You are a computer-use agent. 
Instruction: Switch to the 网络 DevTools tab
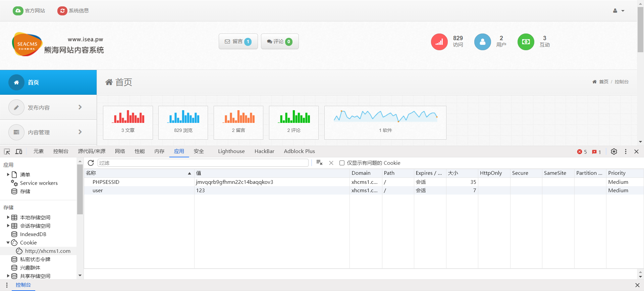tap(120, 151)
